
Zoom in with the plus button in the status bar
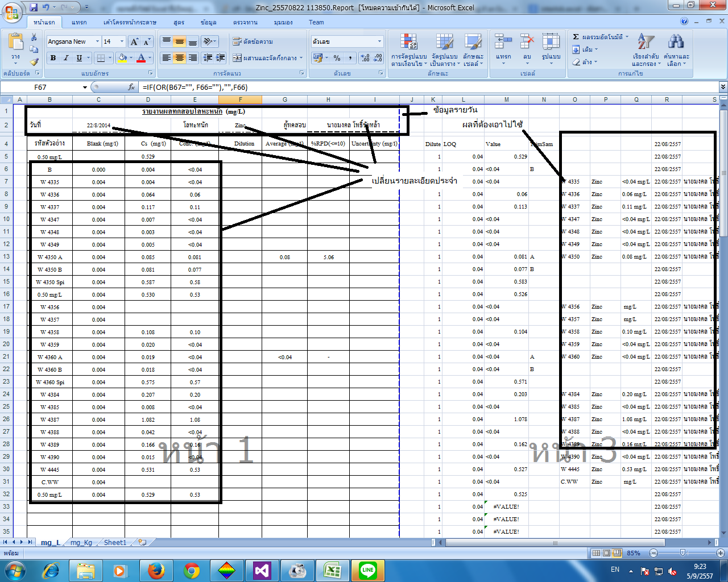pos(719,553)
